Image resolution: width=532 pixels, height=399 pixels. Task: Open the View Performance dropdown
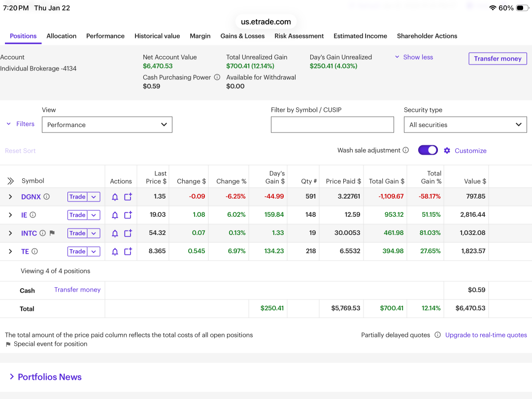click(107, 125)
